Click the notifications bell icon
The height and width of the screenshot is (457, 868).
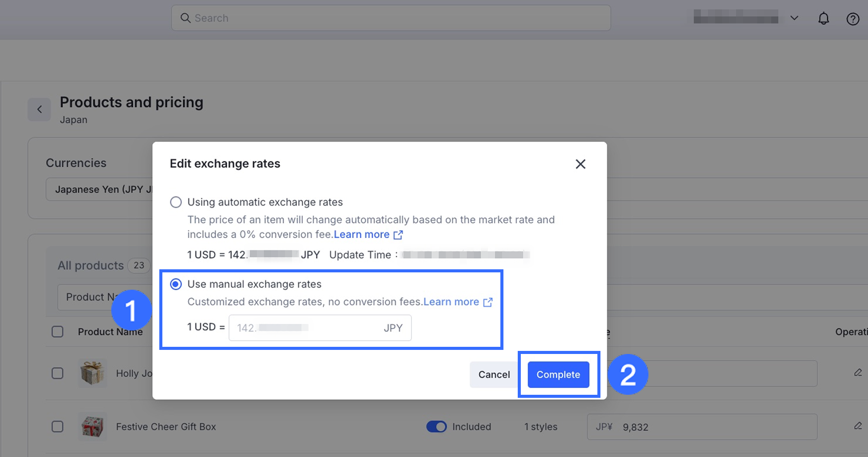point(823,19)
